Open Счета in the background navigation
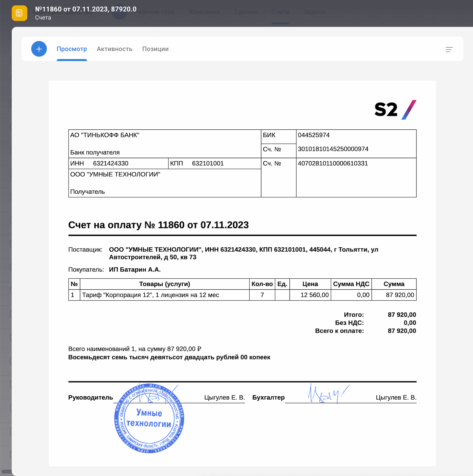 280,12
